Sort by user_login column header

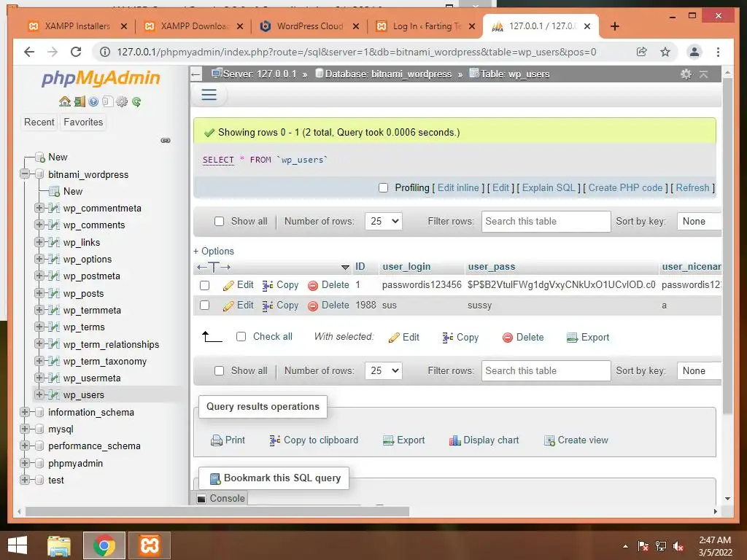pyautogui.click(x=406, y=267)
